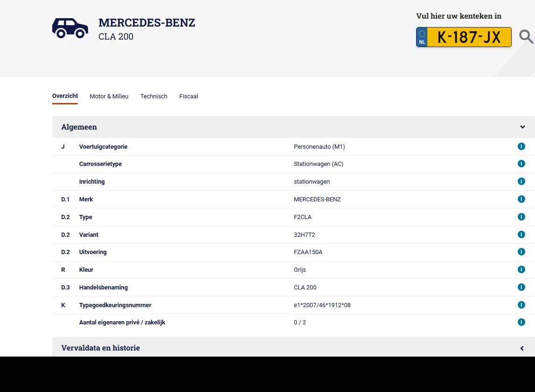Open info icon for Uitvoering row
The width and height of the screenshot is (535, 392).
point(521,252)
